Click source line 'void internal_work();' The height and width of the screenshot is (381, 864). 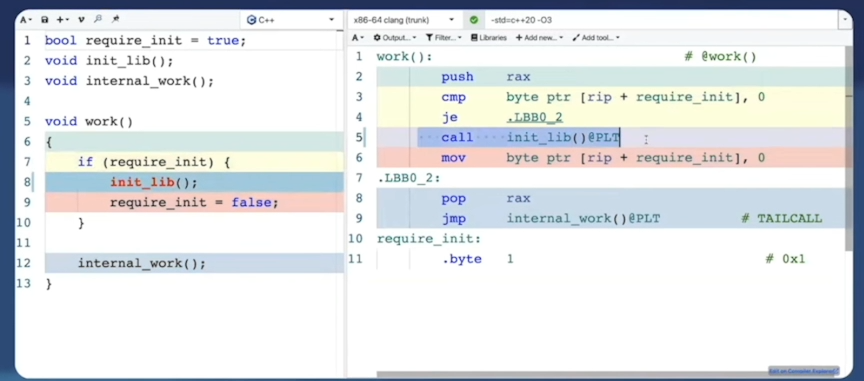click(129, 81)
